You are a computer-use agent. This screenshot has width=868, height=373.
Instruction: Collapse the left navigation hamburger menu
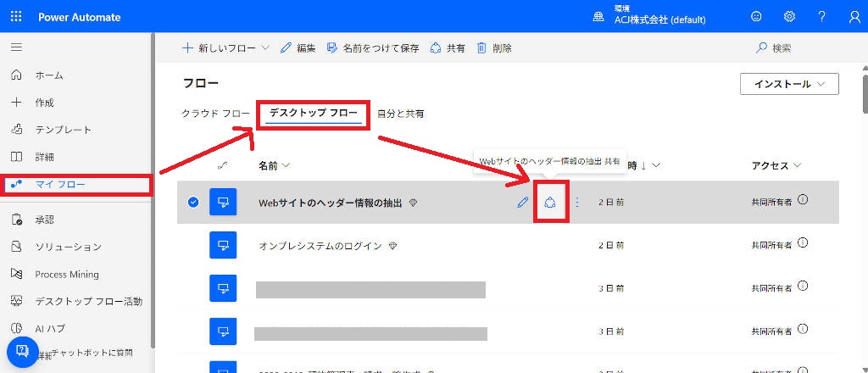17,47
